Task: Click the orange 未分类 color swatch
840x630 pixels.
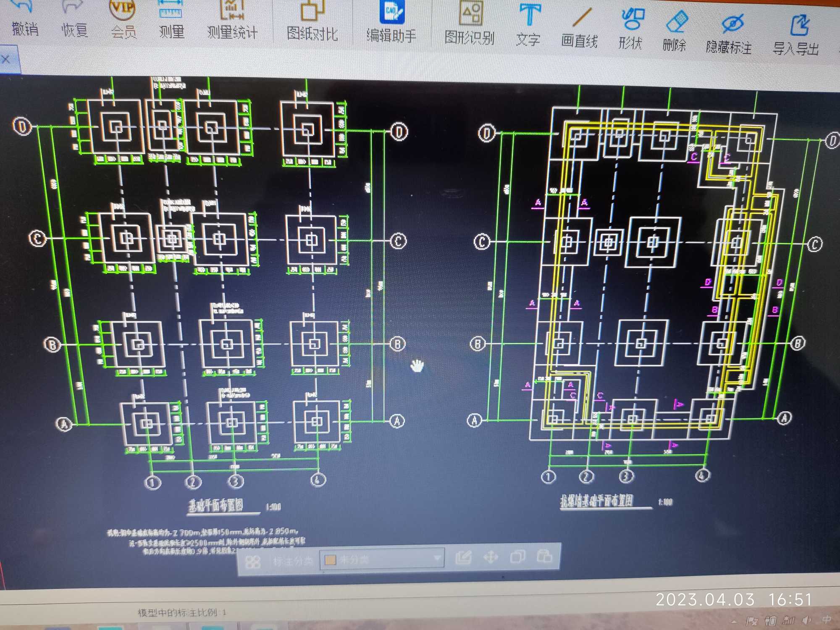Action: click(331, 560)
